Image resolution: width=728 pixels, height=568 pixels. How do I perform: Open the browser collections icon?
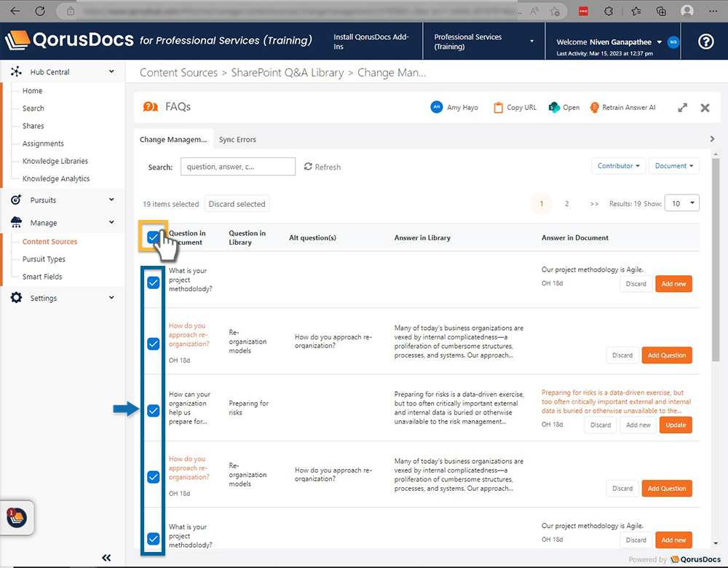click(x=661, y=11)
